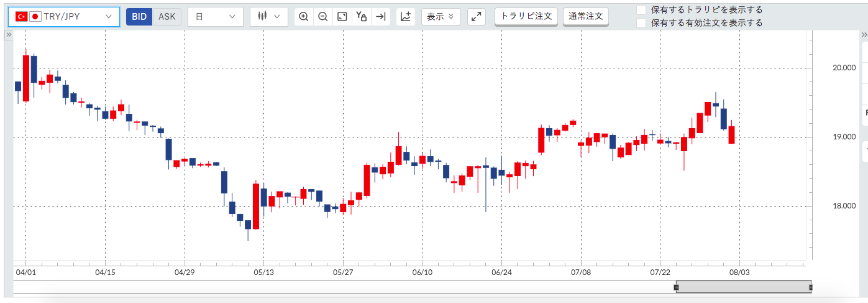The width and height of the screenshot is (868, 303).
Task: Open the candlestick chart type dropdown
Action: [269, 17]
